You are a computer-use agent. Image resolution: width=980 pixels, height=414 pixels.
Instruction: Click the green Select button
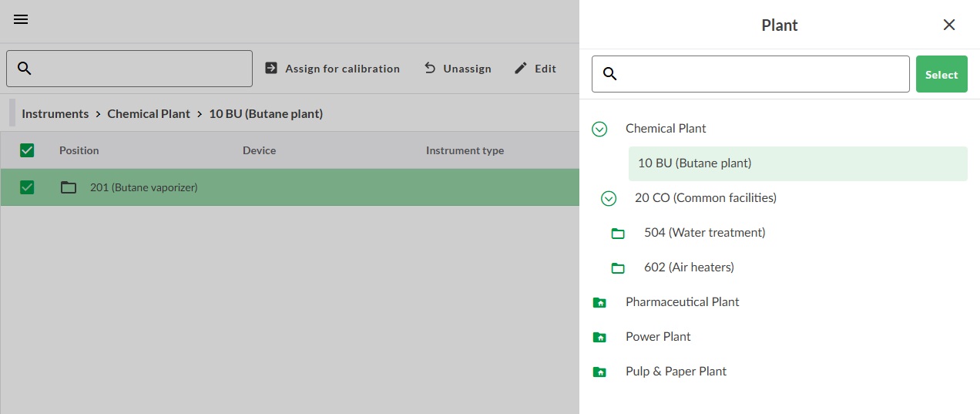click(x=941, y=74)
